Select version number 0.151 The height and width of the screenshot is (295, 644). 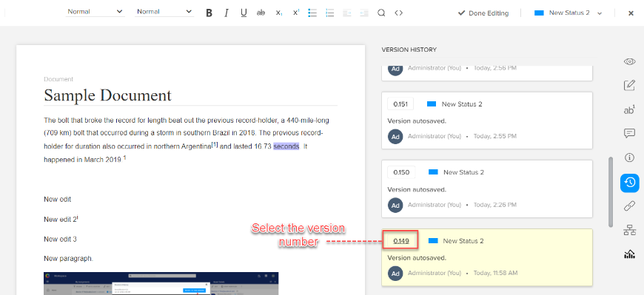point(400,104)
